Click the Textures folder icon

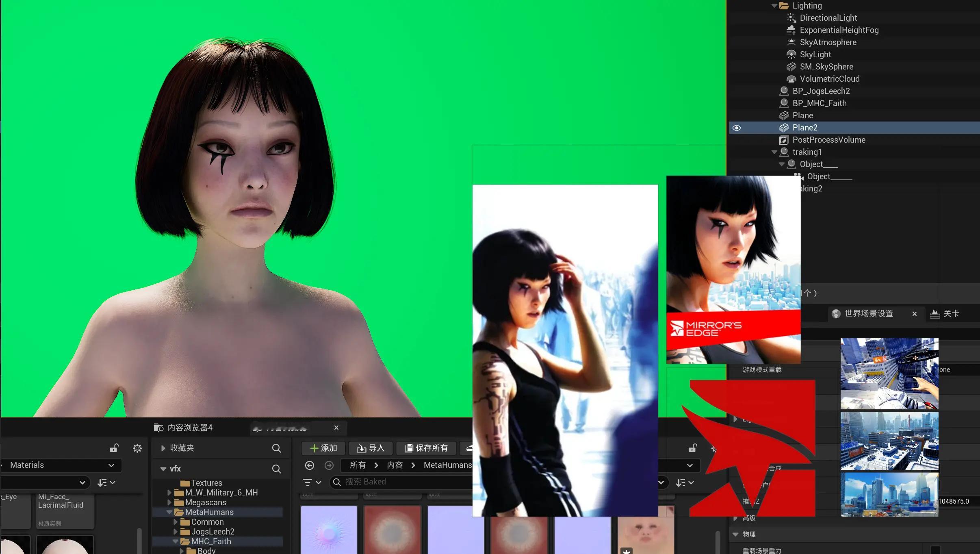185,483
